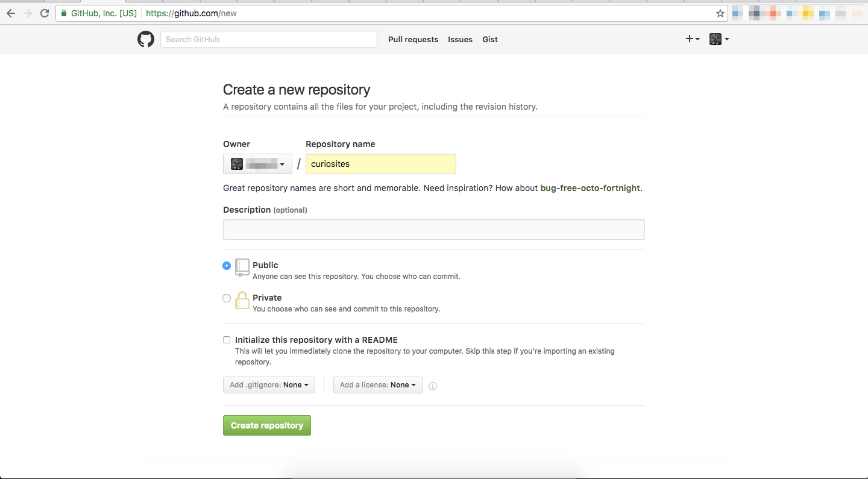Enable Initialize this repository with a README
Image resolution: width=868 pixels, height=479 pixels.
(227, 340)
